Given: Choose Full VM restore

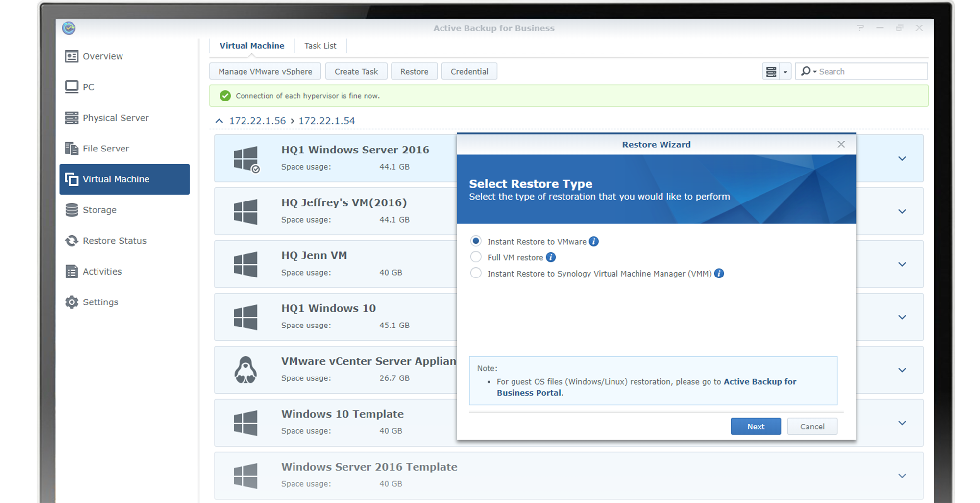Looking at the screenshot, I should click(476, 257).
